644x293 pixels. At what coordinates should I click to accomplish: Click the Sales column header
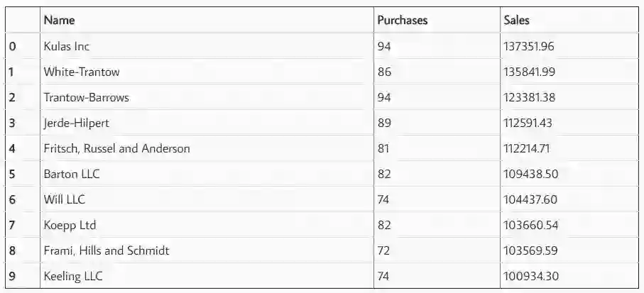516,21
